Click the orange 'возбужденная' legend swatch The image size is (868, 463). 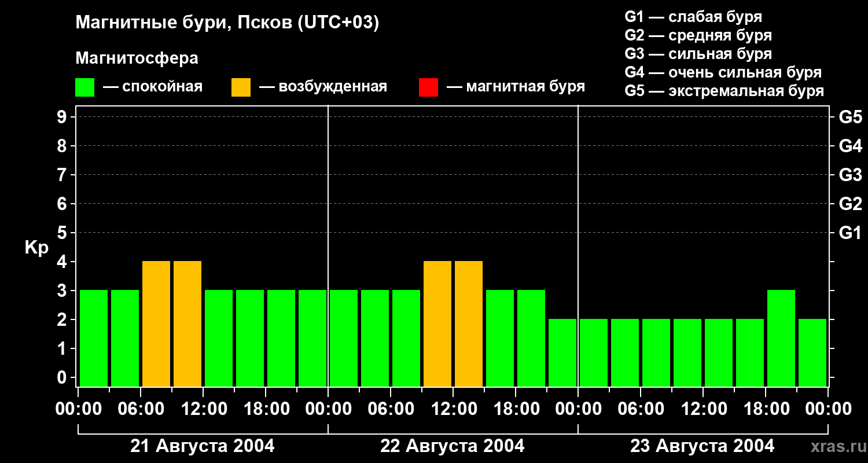(x=241, y=87)
